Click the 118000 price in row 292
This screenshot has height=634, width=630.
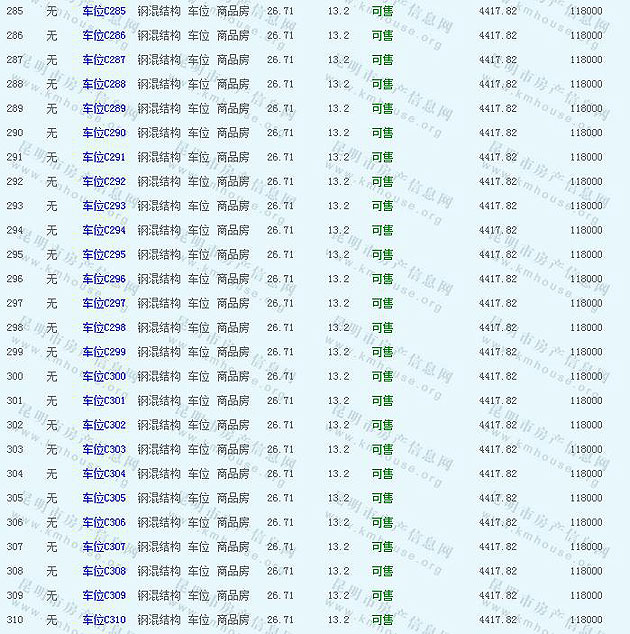click(x=586, y=182)
